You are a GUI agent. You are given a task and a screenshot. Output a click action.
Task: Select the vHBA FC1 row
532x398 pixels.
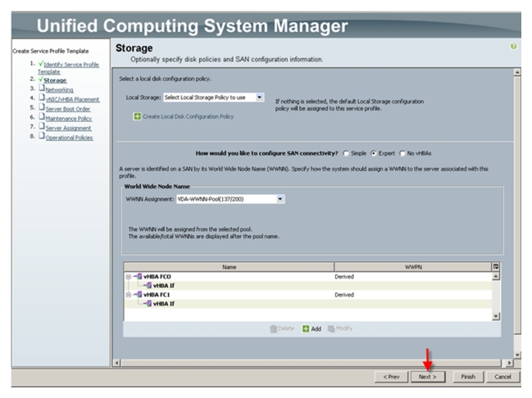point(308,295)
